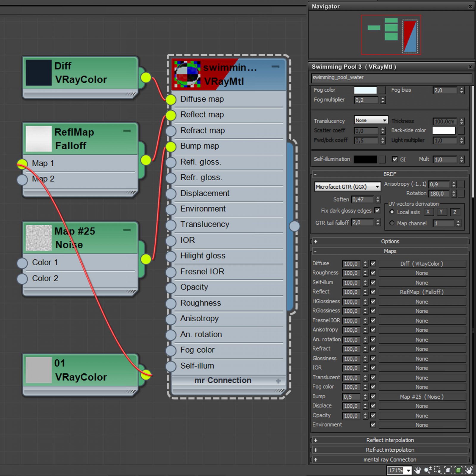The width and height of the screenshot is (476, 476).
Task: Click the Fog color swatch
Action: [365, 90]
